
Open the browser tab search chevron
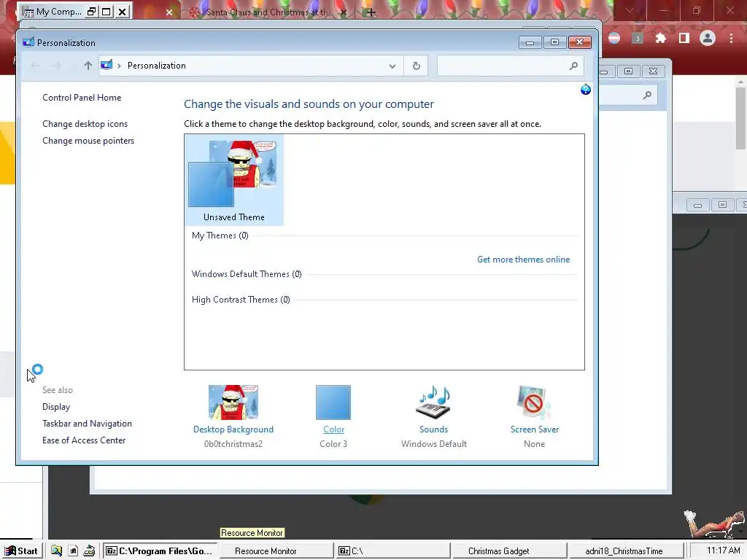tap(630, 10)
